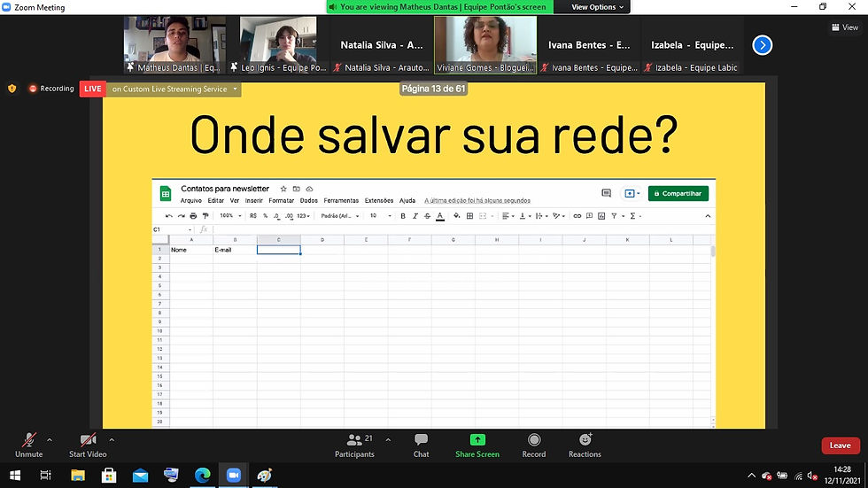Leave the meeting with the red button

tap(841, 445)
